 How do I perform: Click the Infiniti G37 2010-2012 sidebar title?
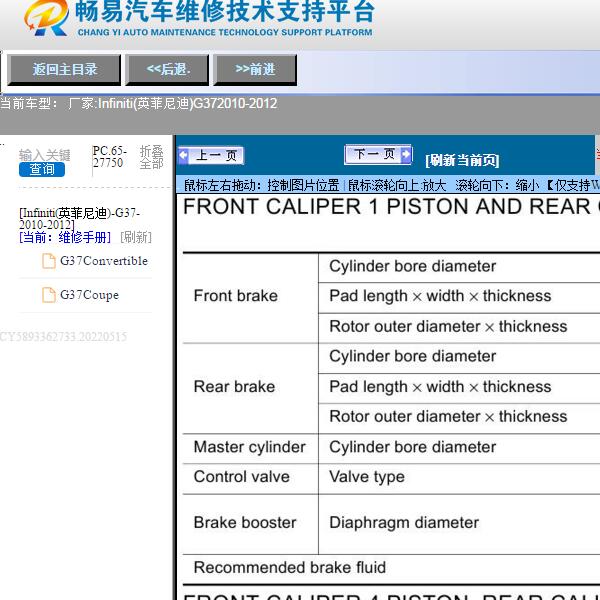(x=79, y=218)
